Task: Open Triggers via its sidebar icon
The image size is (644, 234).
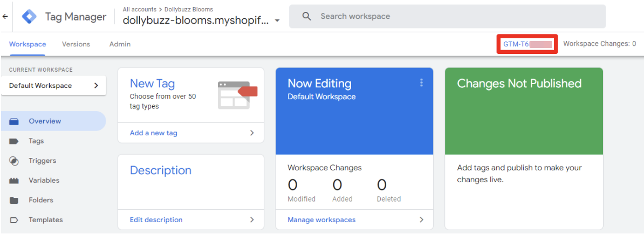Action: 15,161
